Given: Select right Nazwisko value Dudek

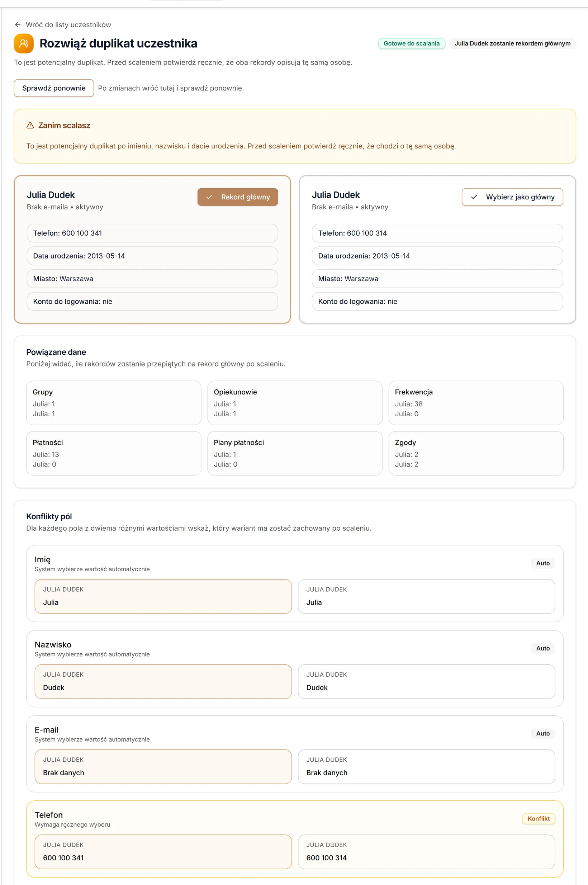Looking at the screenshot, I should tap(426, 681).
